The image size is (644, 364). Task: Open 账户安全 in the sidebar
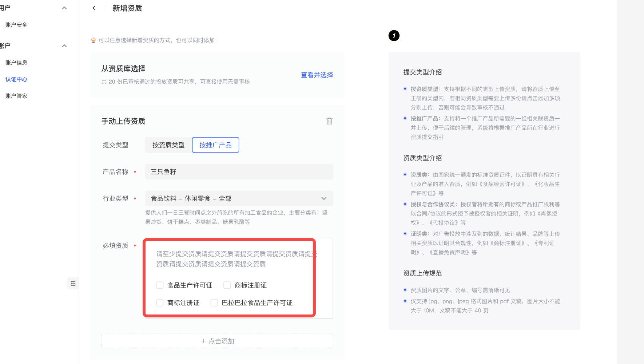coord(16,25)
